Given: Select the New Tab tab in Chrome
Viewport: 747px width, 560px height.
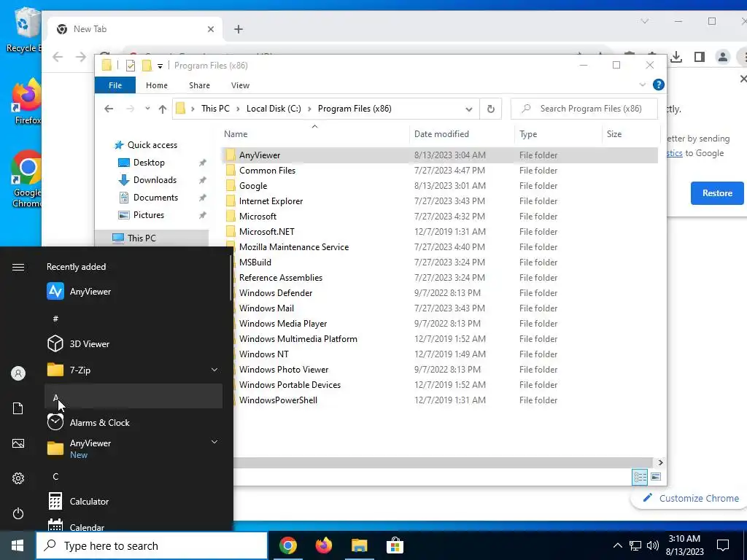Looking at the screenshot, I should [135, 29].
